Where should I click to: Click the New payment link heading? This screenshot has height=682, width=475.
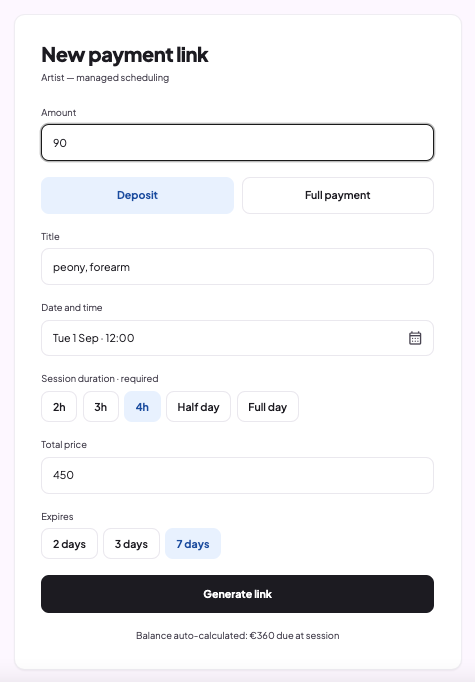[x=125, y=55]
